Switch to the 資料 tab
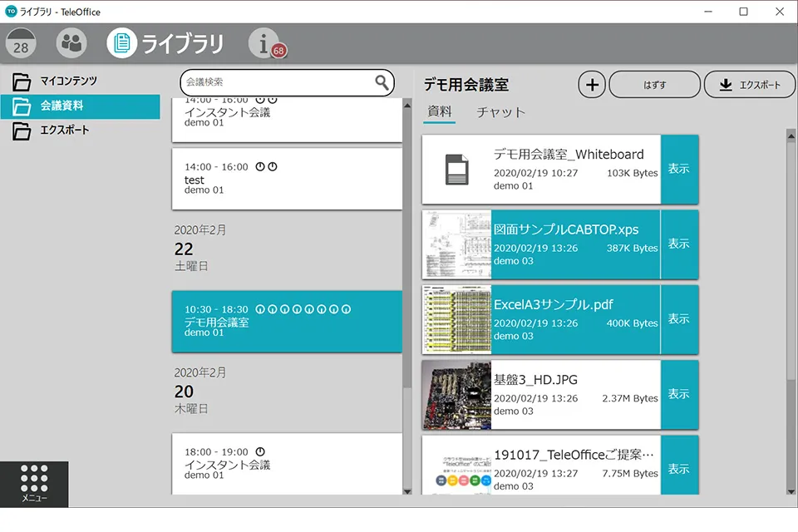Viewport: 798px width, 532px height. 439,111
